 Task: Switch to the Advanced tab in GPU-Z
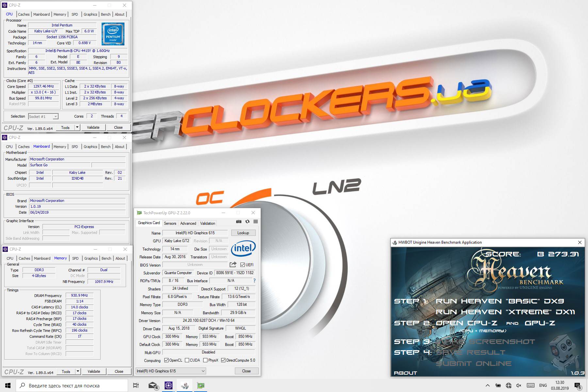(x=188, y=223)
